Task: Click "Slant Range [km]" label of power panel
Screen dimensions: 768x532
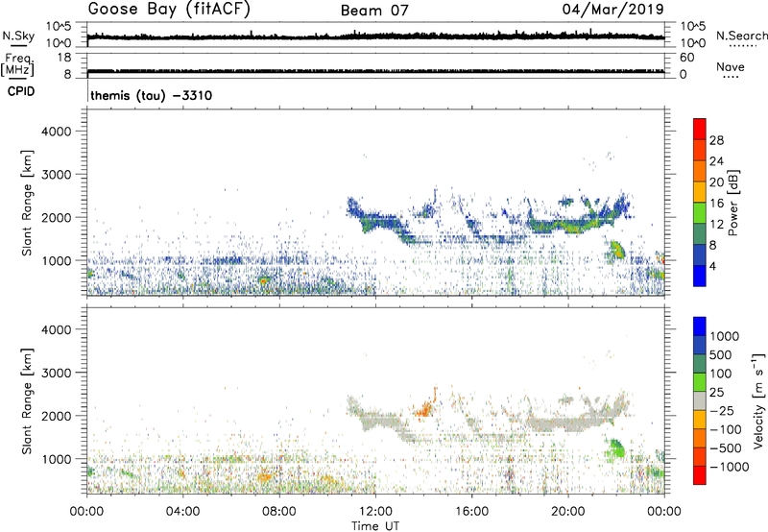Action: click(27, 203)
